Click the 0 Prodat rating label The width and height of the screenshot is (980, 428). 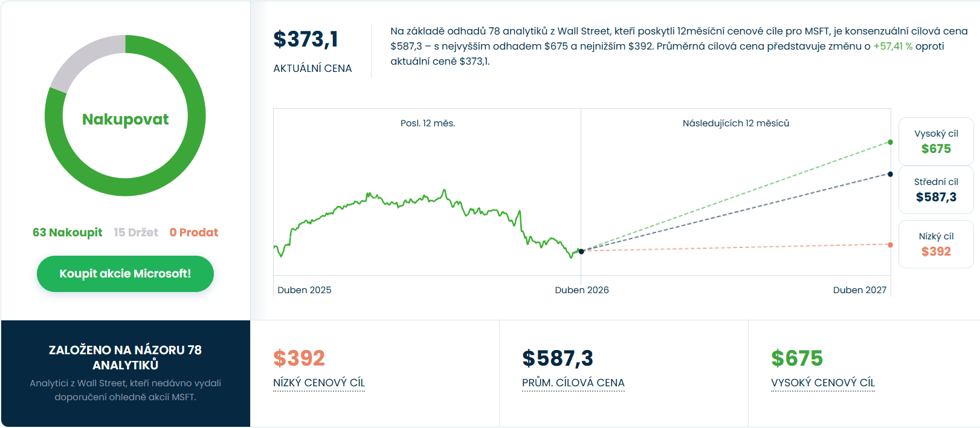[193, 233]
